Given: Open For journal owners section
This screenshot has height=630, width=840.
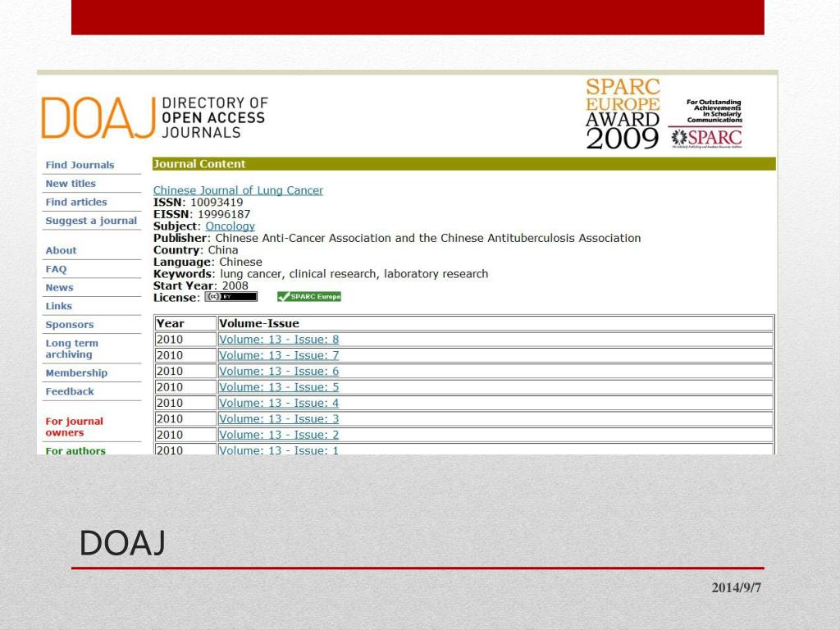Looking at the screenshot, I should (x=75, y=427).
